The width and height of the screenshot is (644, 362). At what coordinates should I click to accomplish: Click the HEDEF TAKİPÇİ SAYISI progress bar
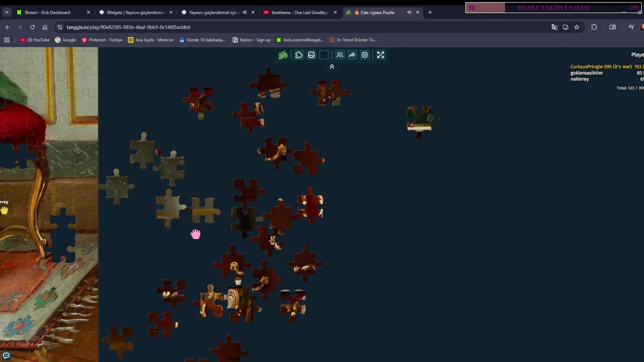(x=553, y=8)
